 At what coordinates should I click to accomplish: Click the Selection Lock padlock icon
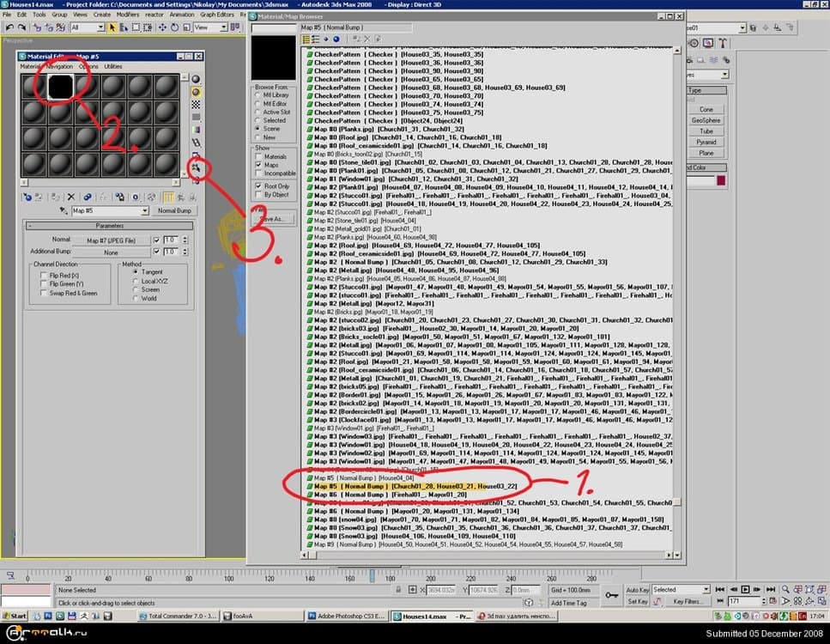398,589
